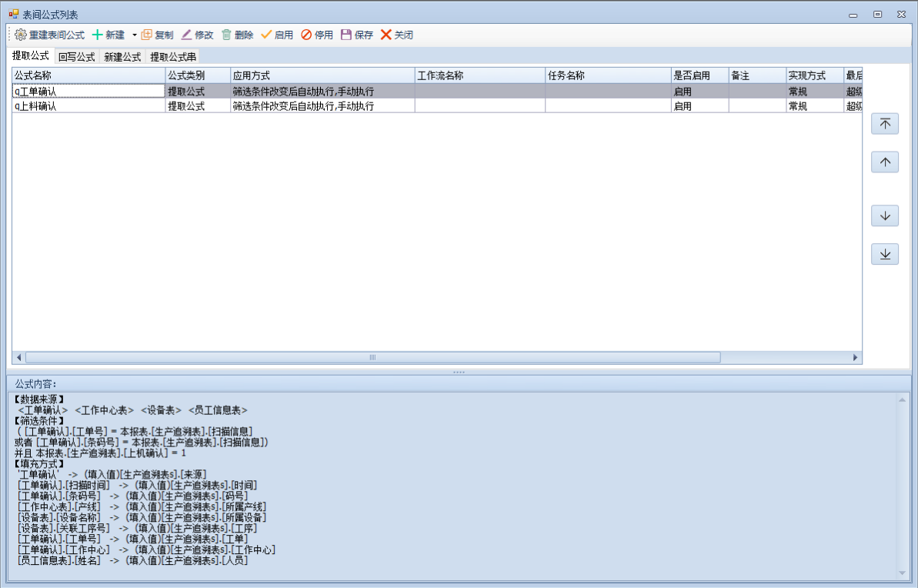Click the 关闭 red X toolbar button
Image resolution: width=918 pixels, height=588 pixels.
(386, 35)
